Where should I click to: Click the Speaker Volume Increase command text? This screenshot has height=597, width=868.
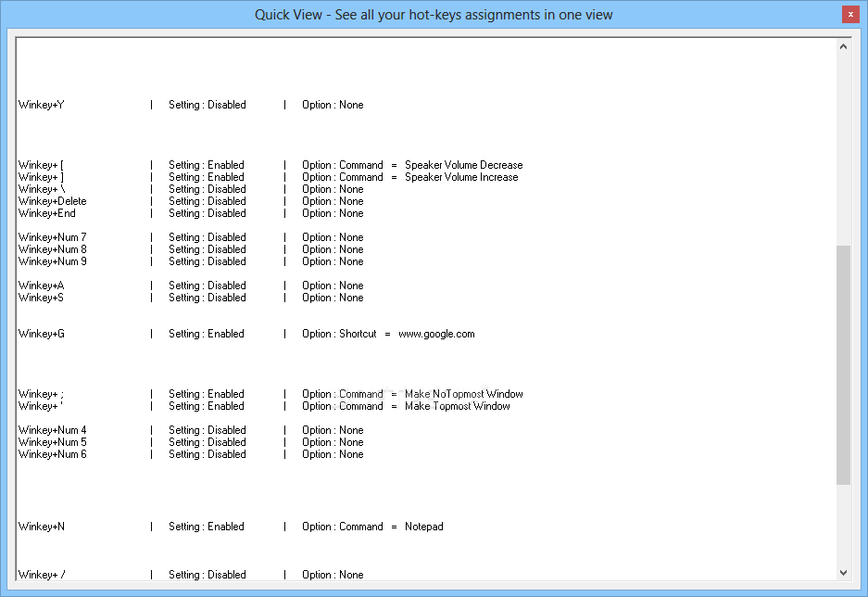[461, 177]
